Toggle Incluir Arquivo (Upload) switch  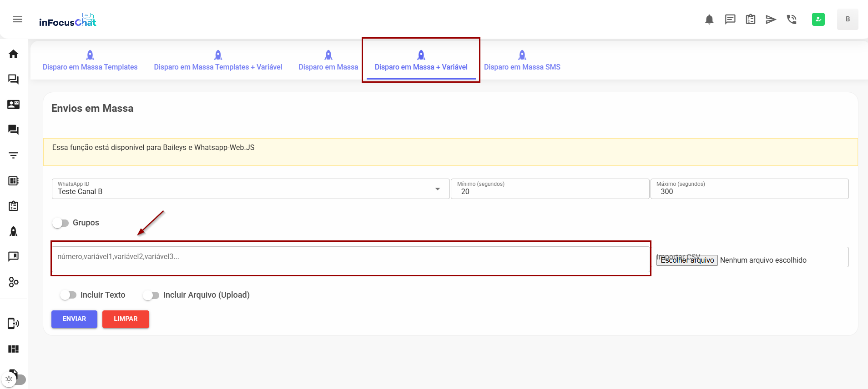pos(151,295)
